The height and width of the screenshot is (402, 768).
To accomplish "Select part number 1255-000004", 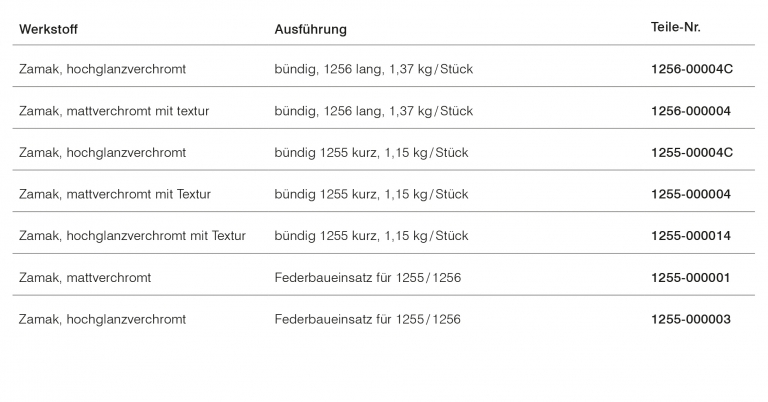I will click(690, 194).
